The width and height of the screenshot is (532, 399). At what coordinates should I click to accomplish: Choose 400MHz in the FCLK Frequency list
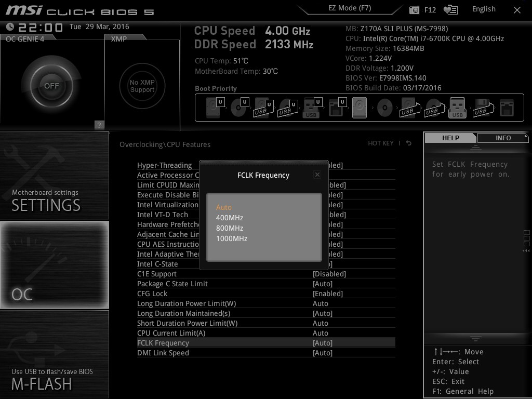tap(230, 218)
